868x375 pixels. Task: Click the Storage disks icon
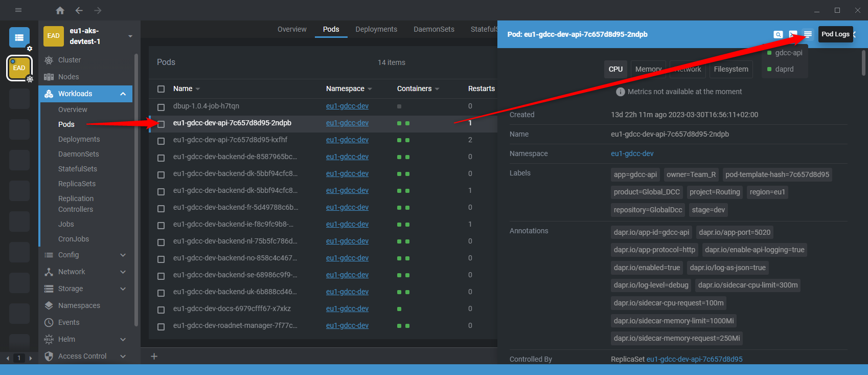[49, 289]
